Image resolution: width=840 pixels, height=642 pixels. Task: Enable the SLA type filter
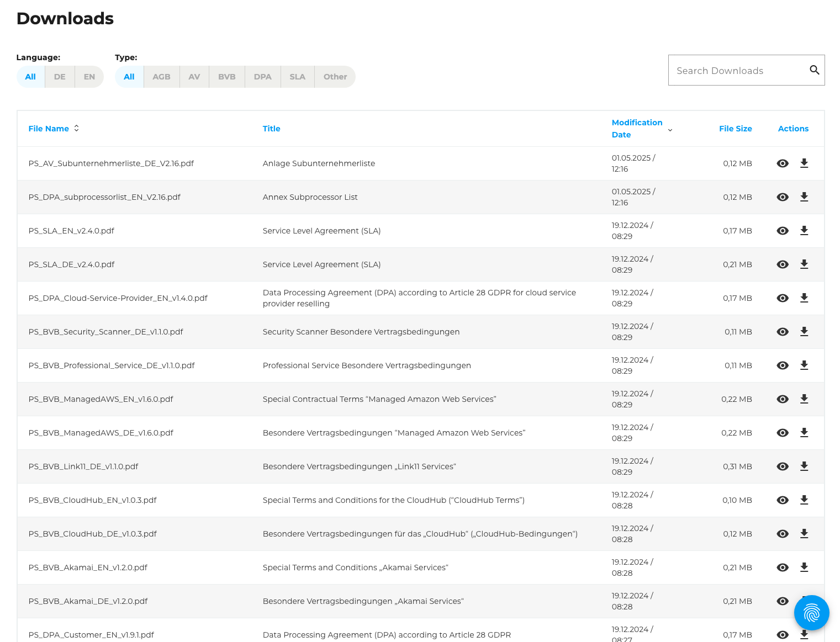[x=297, y=77]
